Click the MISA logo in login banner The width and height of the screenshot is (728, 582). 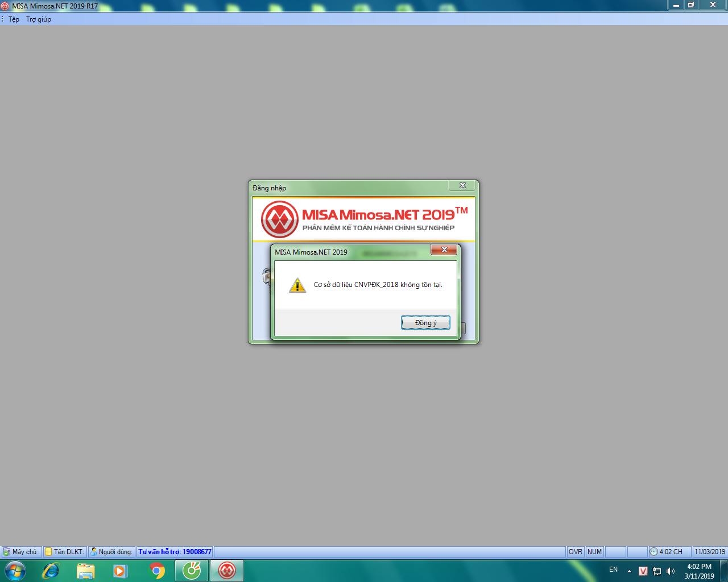(280, 219)
